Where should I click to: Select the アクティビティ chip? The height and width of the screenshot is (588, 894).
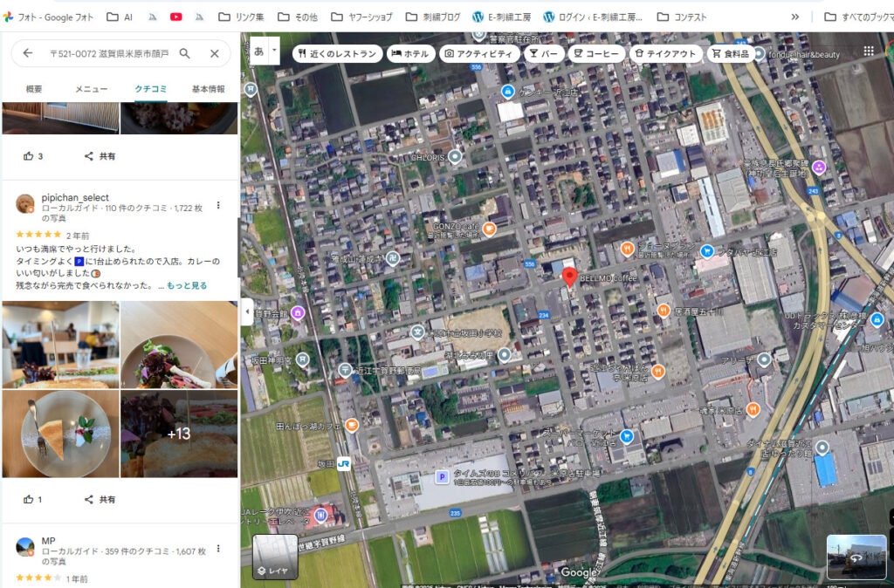click(x=479, y=53)
